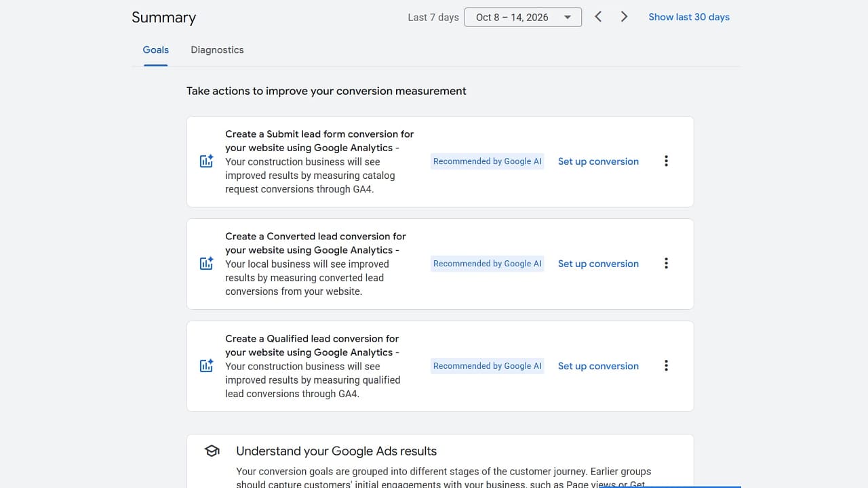Click chart icon on Submit lead form card
Image resolution: width=868 pixels, height=488 pixels.
(x=207, y=161)
